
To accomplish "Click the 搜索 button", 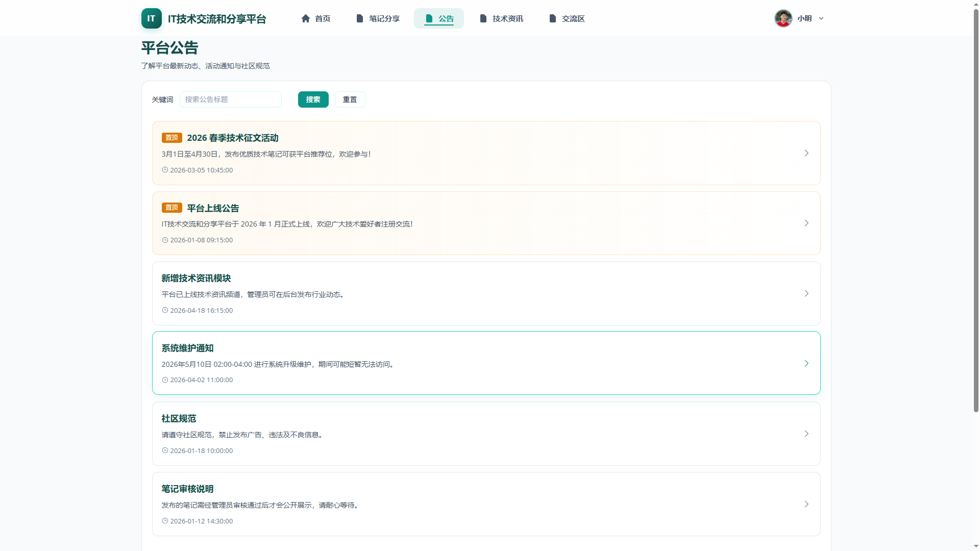I will (x=313, y=99).
